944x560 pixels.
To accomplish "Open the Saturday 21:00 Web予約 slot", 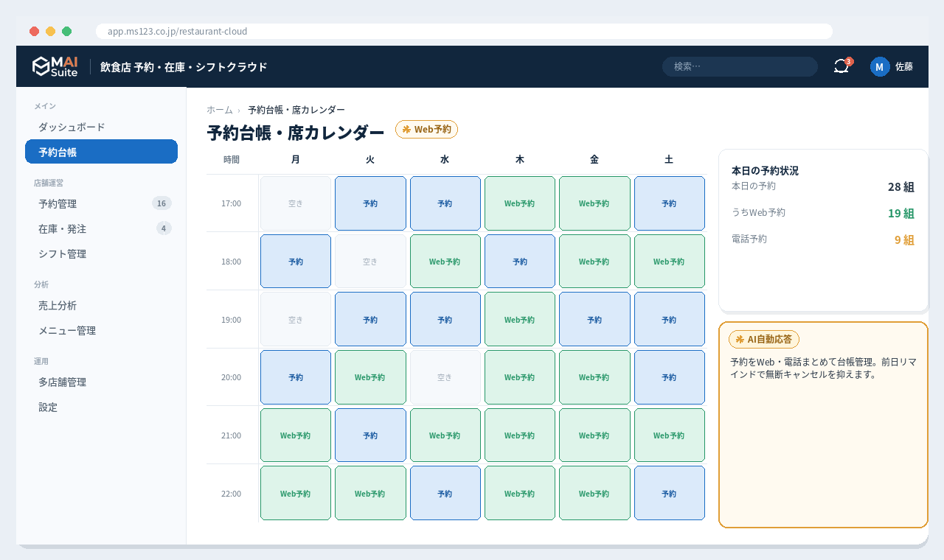I will [669, 435].
